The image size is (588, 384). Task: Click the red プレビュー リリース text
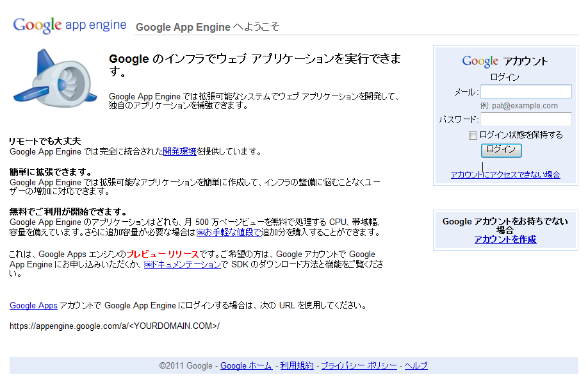[162, 254]
